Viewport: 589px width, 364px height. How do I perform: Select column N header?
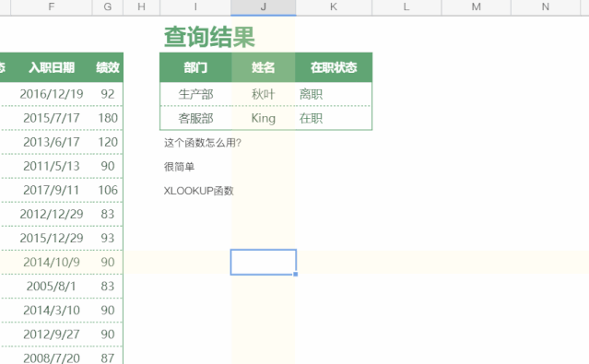click(546, 7)
